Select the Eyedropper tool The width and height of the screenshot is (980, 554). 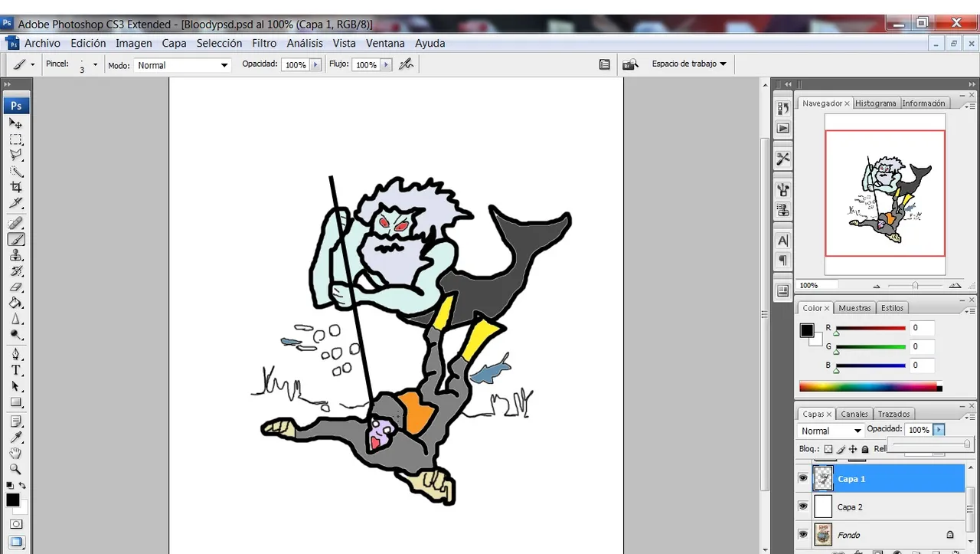click(x=15, y=438)
